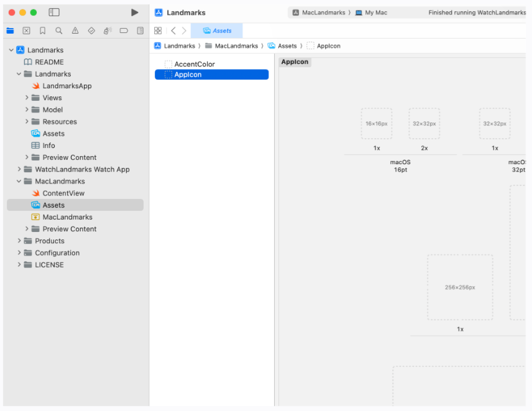Expand the Resources folder
This screenshot has width=532, height=411.
27,121
